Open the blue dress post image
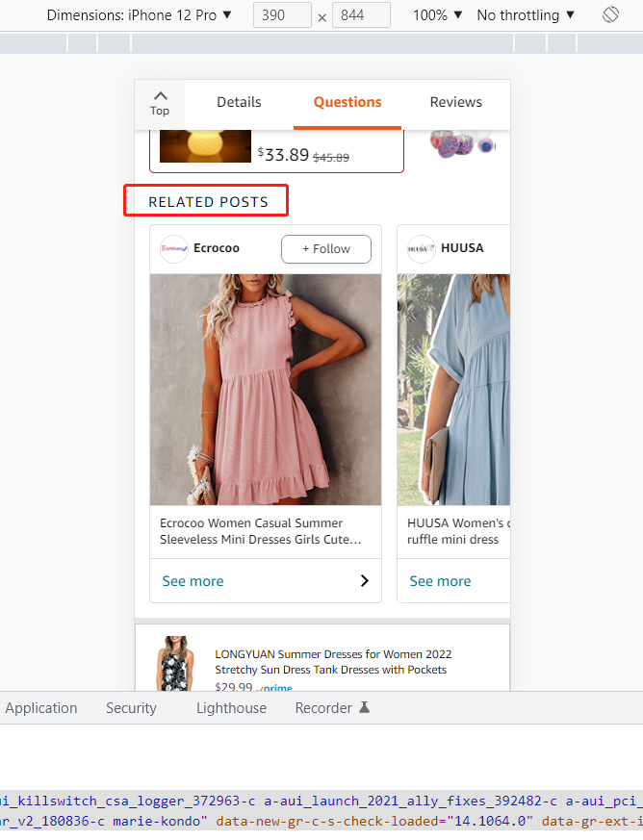643x840 pixels. point(453,390)
